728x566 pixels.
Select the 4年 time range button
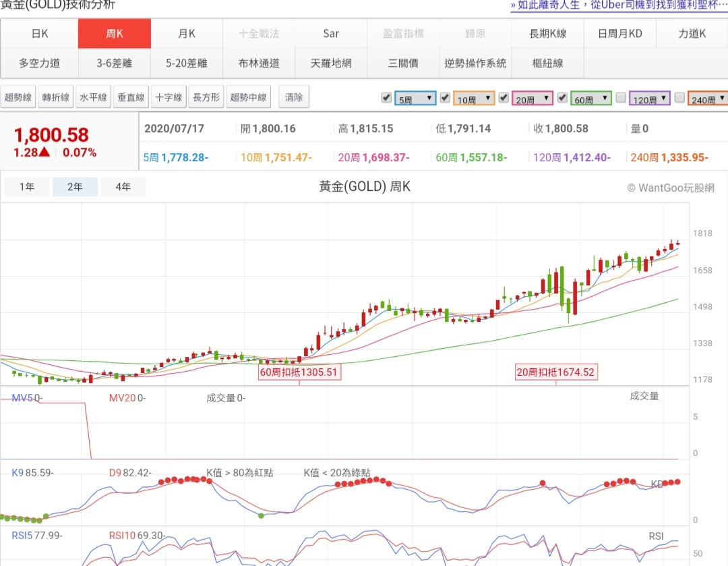click(123, 187)
